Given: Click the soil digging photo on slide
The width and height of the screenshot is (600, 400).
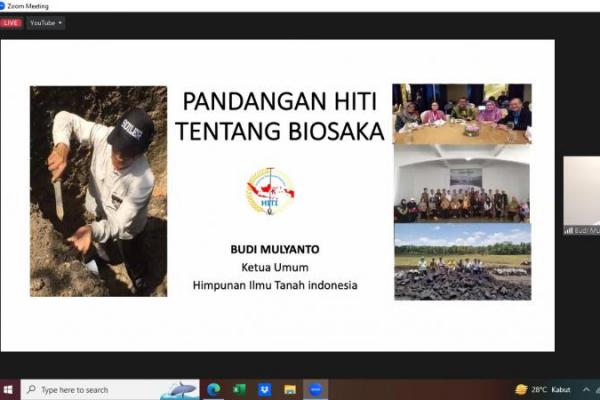Looking at the screenshot, I should pyautogui.click(x=99, y=191).
